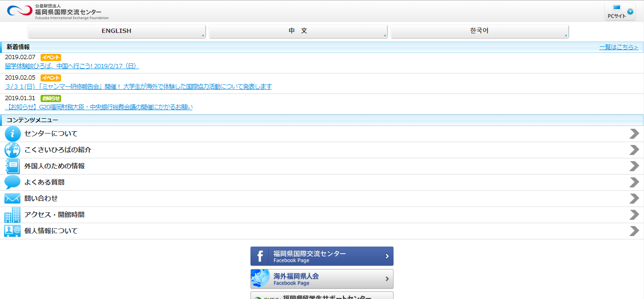644x299 pixels.
Task: Click the Fukuoka International Exchange Foundation logo
Action: [58, 11]
